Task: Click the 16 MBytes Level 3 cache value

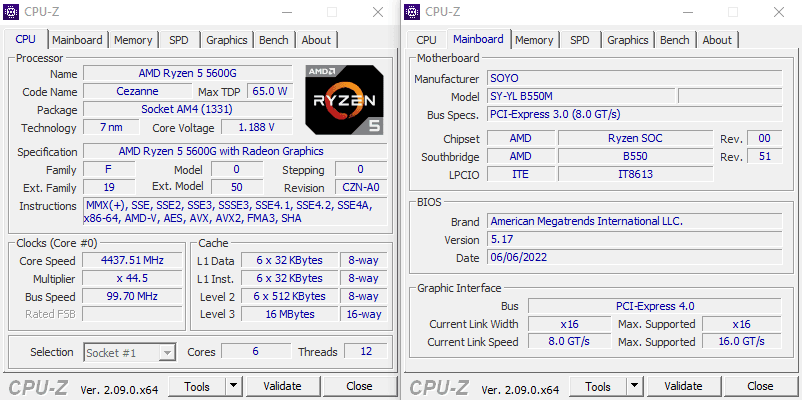Action: tap(289, 314)
